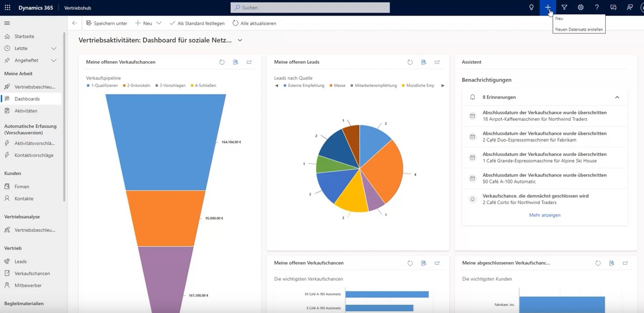Refresh the Meine offenen Leads chart
The height and width of the screenshot is (313, 644).
point(410,62)
